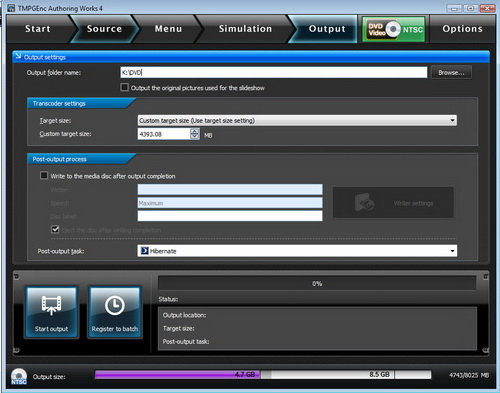Click the Output settings header title

[45, 57]
